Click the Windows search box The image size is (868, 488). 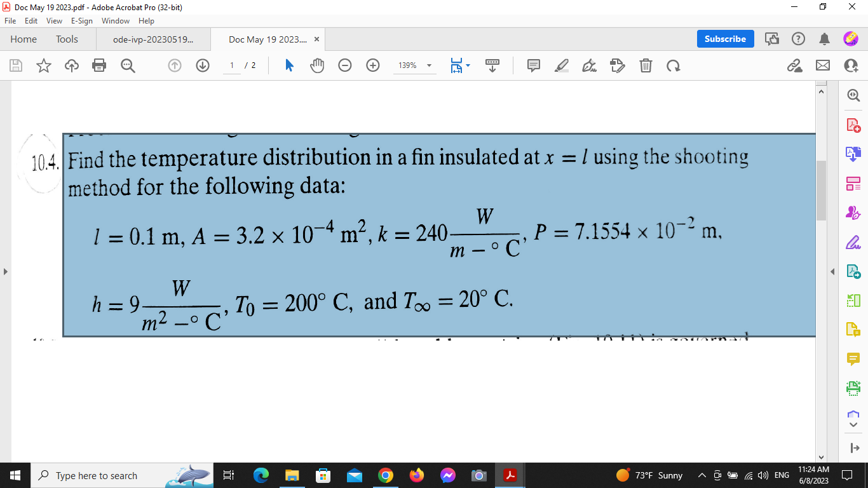(121, 475)
